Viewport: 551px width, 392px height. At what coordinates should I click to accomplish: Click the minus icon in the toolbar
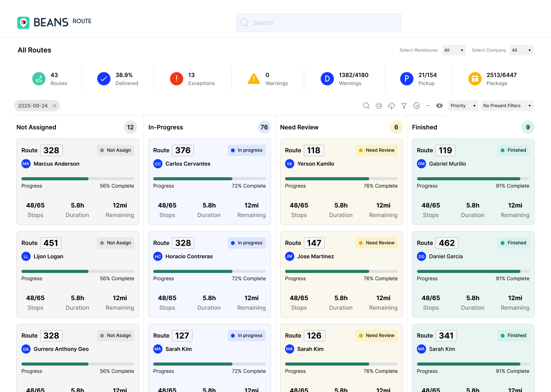click(428, 106)
